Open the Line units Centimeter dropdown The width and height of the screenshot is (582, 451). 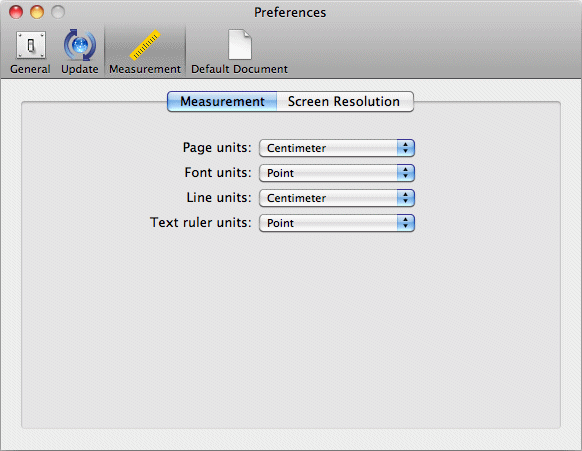coord(337,198)
